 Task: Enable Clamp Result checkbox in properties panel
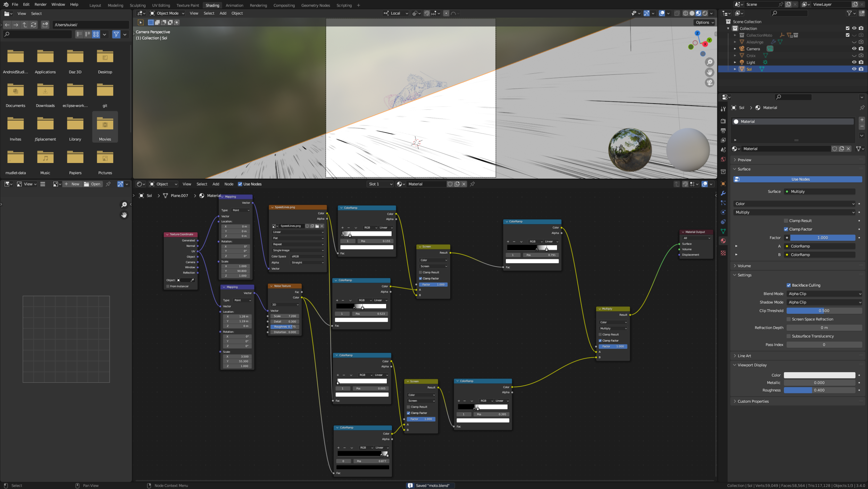coord(786,221)
